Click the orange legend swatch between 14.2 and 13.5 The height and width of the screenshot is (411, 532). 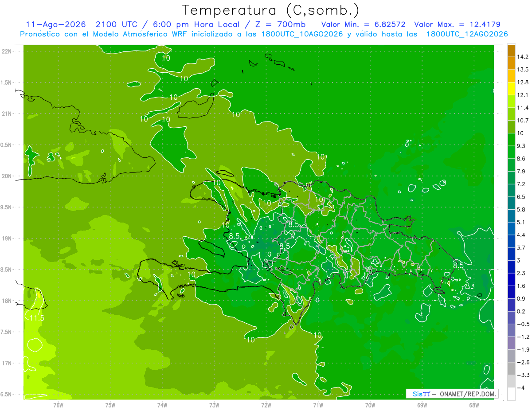(x=511, y=63)
